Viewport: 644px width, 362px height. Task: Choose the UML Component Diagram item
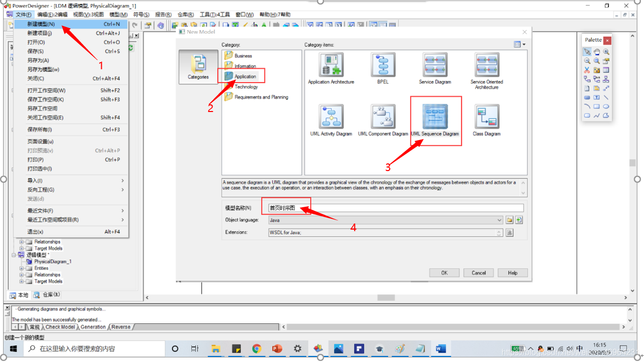[383, 121]
